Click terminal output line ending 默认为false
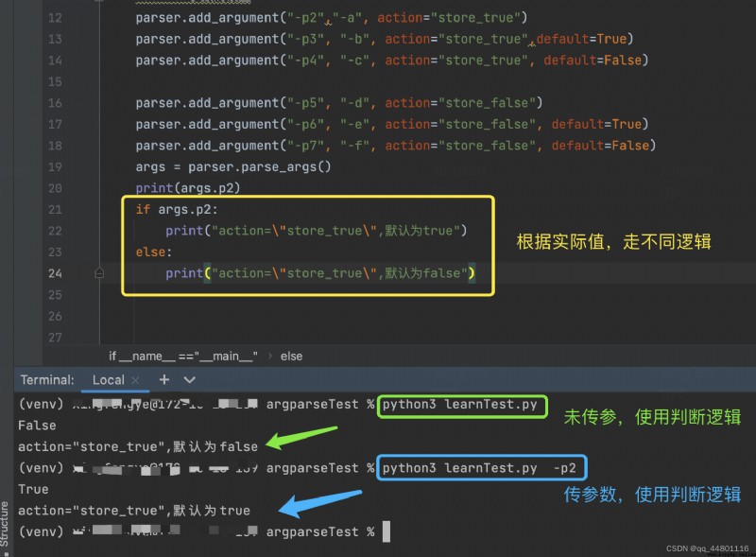Image resolution: width=756 pixels, height=557 pixels. [138, 446]
